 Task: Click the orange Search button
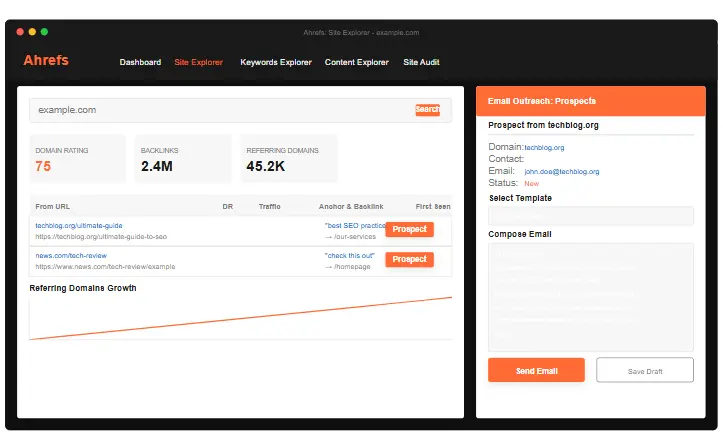[x=427, y=109]
